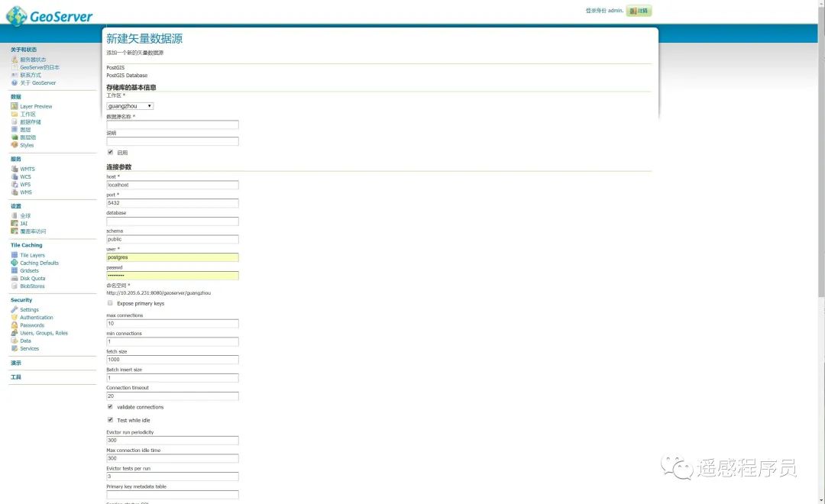Click the 图层组 layer group icon

click(15, 137)
